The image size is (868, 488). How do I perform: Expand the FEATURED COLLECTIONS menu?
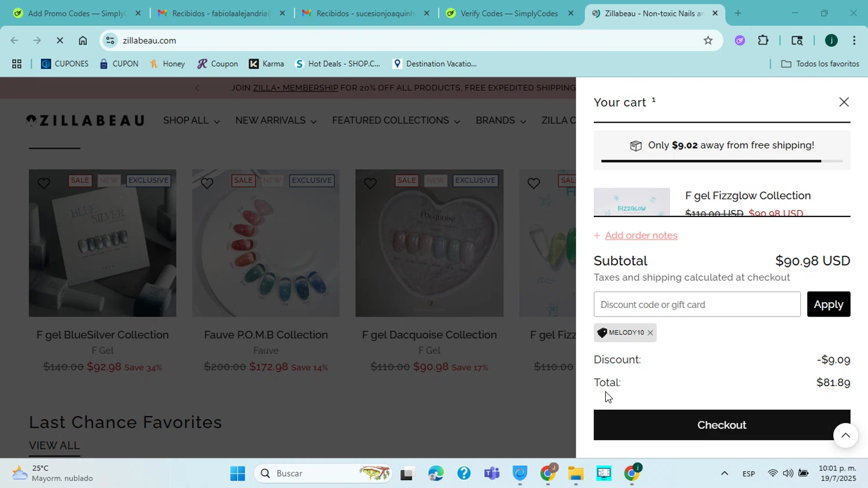tap(396, 120)
